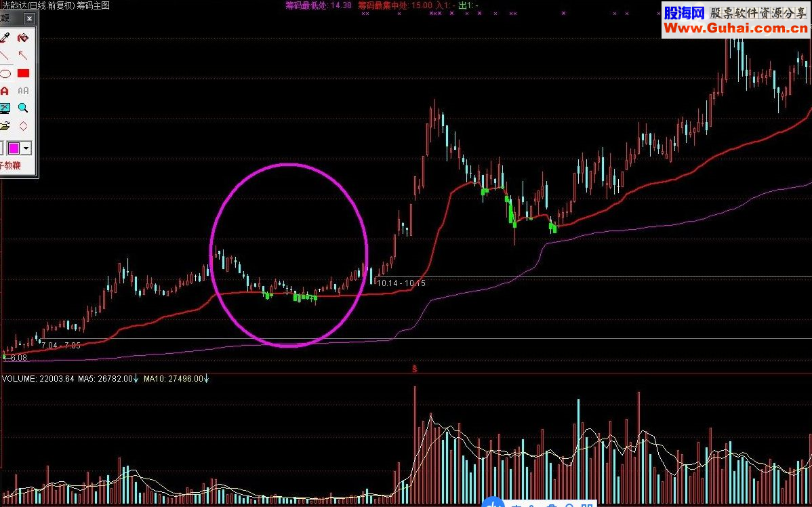Click the 10.14 - 10.15 price label
The height and width of the screenshot is (507, 812).
[x=401, y=283]
